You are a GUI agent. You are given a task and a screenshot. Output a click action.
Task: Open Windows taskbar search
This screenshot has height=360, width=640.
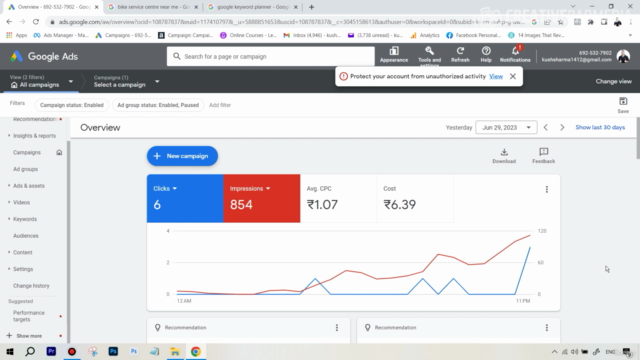(x=30, y=351)
